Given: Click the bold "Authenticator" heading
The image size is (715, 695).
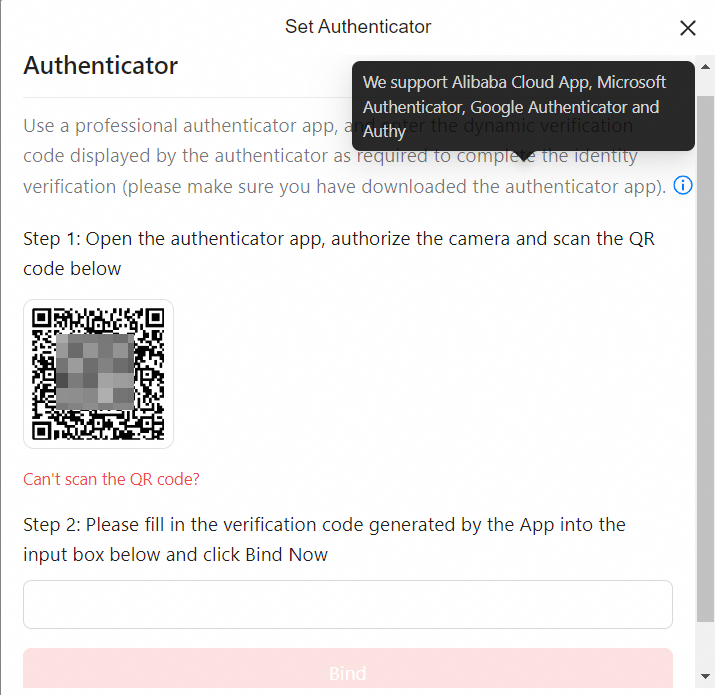Looking at the screenshot, I should 100,65.
